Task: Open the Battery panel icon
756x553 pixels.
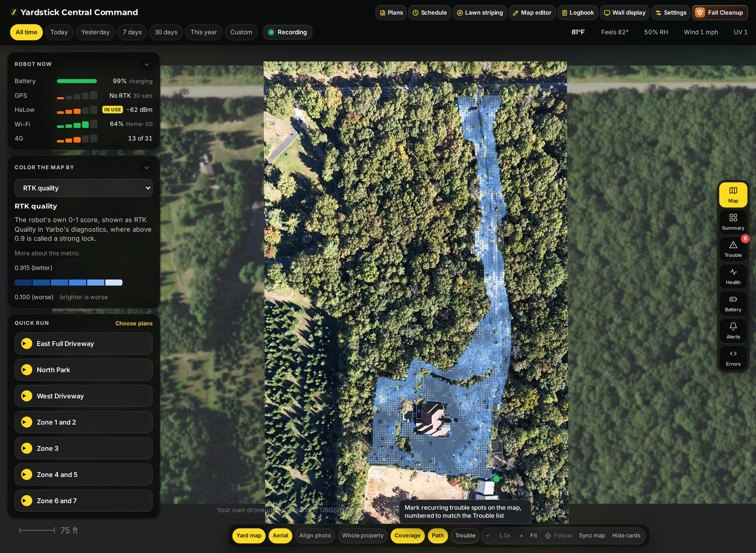Action: 733,303
